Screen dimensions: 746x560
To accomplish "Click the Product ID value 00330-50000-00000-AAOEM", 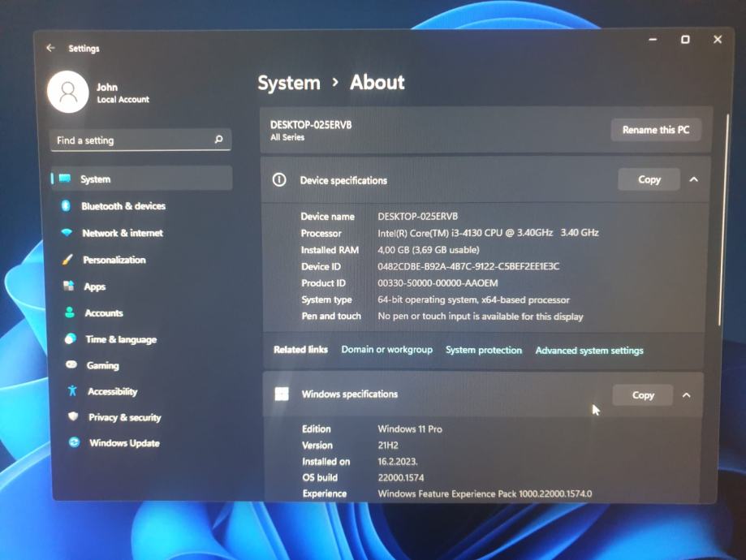I will tap(438, 283).
